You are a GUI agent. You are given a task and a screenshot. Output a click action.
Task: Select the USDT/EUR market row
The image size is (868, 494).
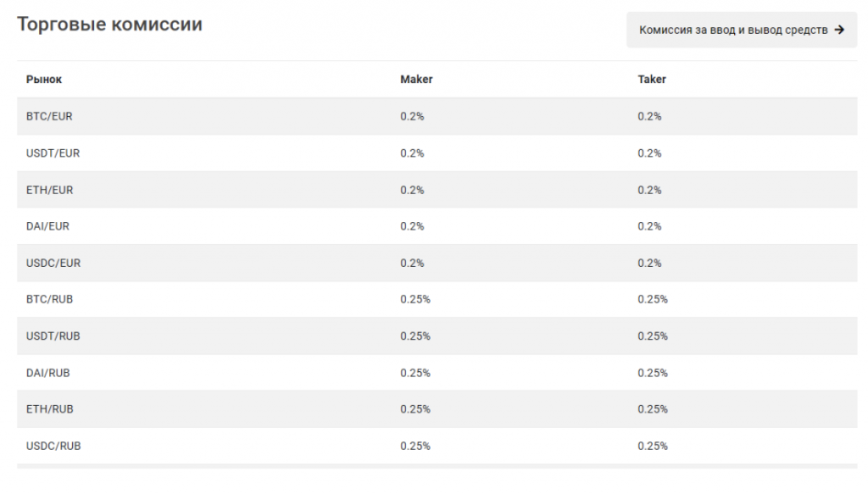pos(53,153)
